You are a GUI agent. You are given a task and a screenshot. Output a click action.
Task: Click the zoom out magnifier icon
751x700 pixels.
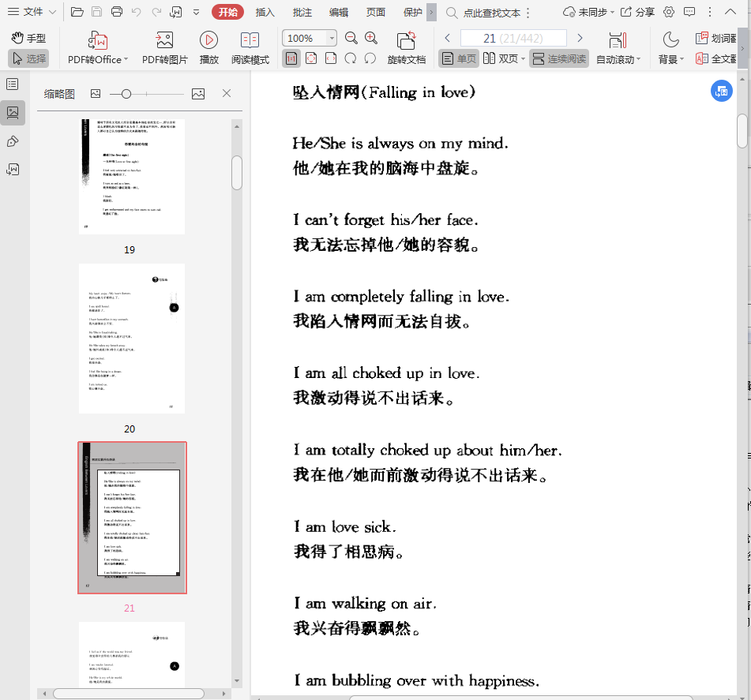[x=351, y=38]
